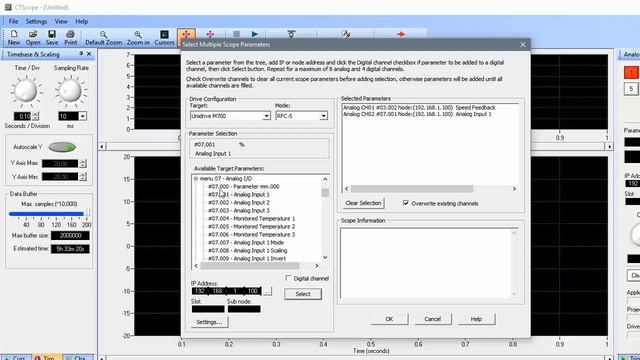The image size is (640, 360).
Task: Click the purple cross toolbar icon
Action: click(210, 34)
